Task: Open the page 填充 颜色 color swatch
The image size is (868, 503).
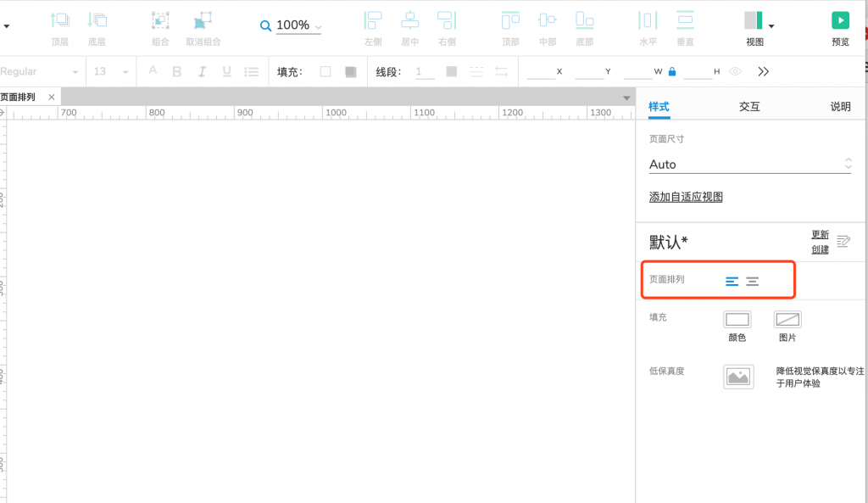Action: point(737,320)
